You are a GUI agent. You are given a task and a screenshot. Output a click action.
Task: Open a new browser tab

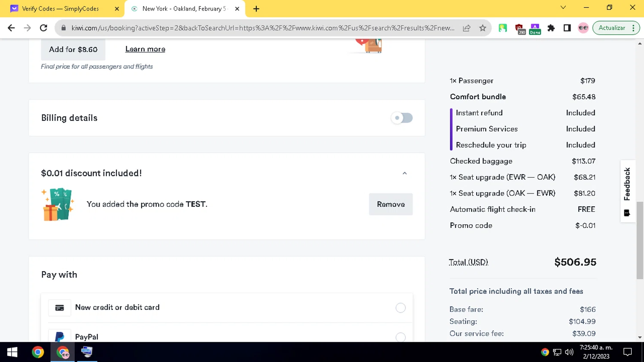coord(256,9)
